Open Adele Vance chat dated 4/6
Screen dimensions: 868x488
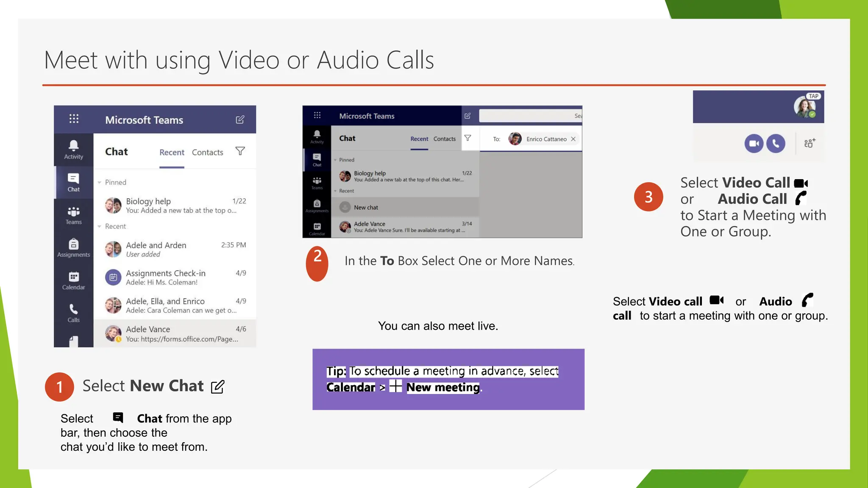pos(175,333)
